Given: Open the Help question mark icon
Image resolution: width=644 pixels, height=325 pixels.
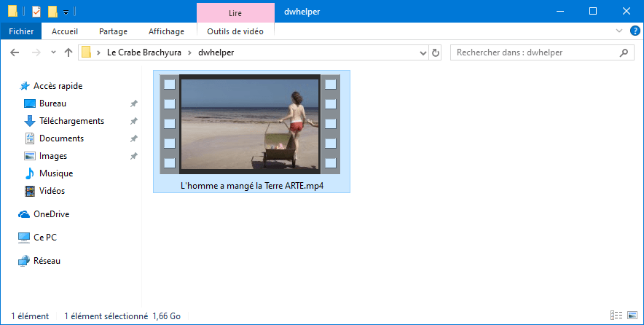Looking at the screenshot, I should (x=635, y=31).
